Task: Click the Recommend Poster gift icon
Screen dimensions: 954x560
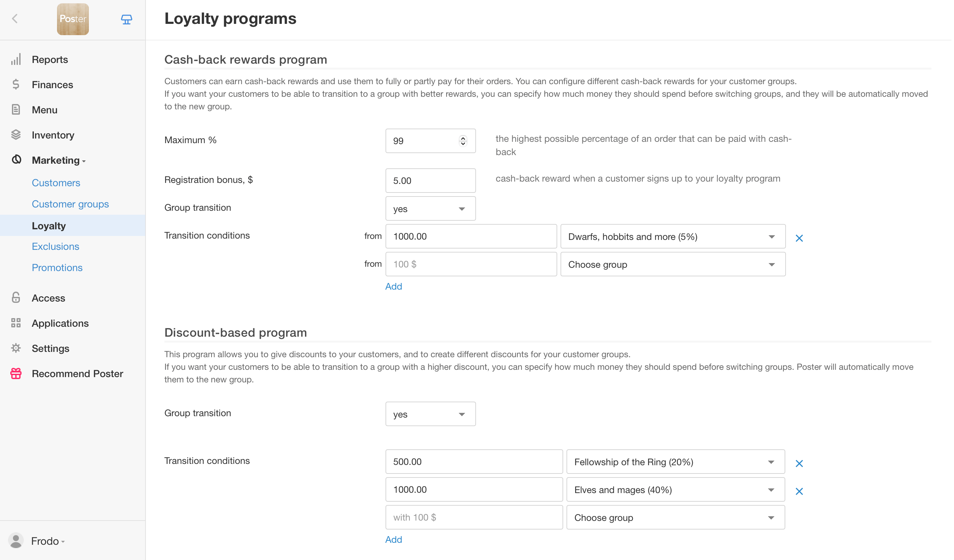Action: pos(16,373)
